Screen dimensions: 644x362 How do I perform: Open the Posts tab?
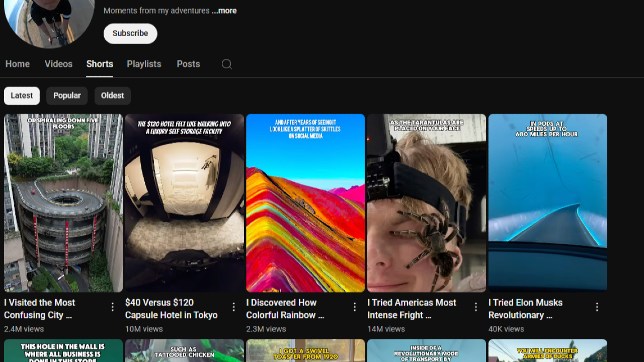[x=188, y=64]
